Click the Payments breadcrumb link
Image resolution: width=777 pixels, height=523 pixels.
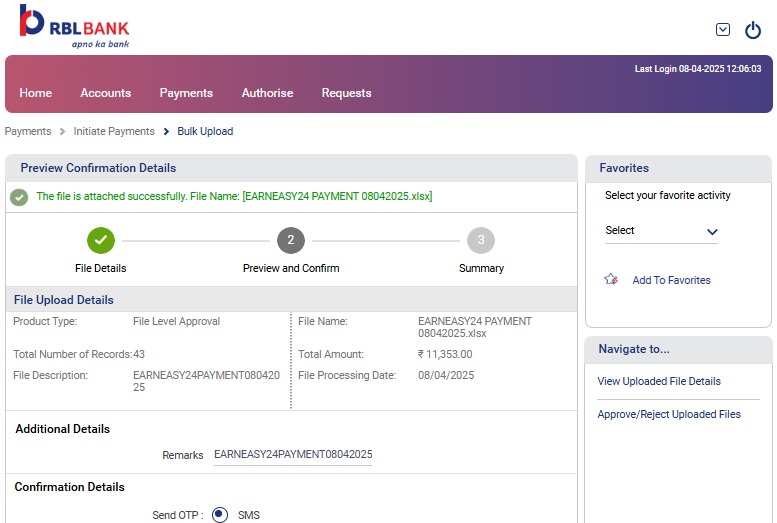[x=28, y=131]
